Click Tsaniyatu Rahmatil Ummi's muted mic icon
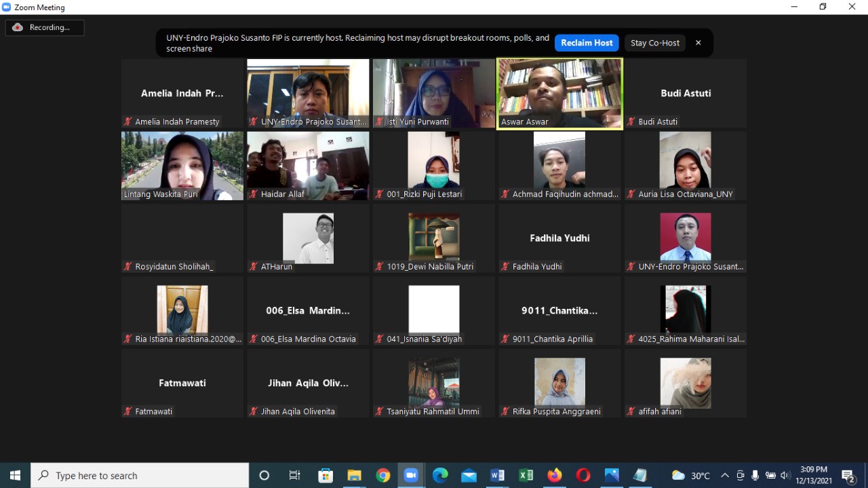This screenshot has width=868, height=488. coord(379,411)
